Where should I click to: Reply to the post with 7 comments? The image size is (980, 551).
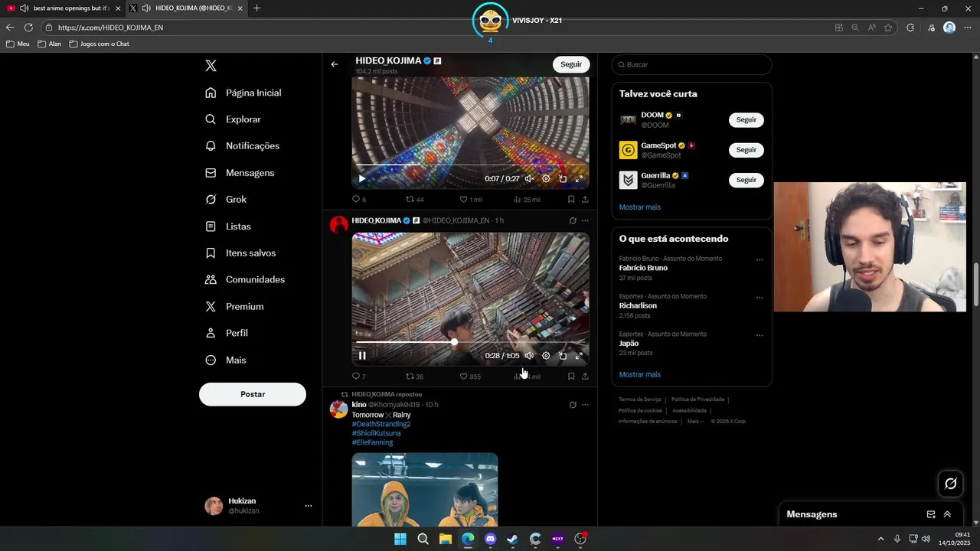pyautogui.click(x=358, y=377)
